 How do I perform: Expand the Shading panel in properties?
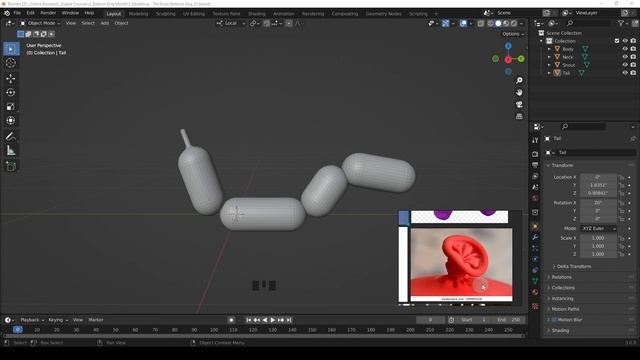560,331
